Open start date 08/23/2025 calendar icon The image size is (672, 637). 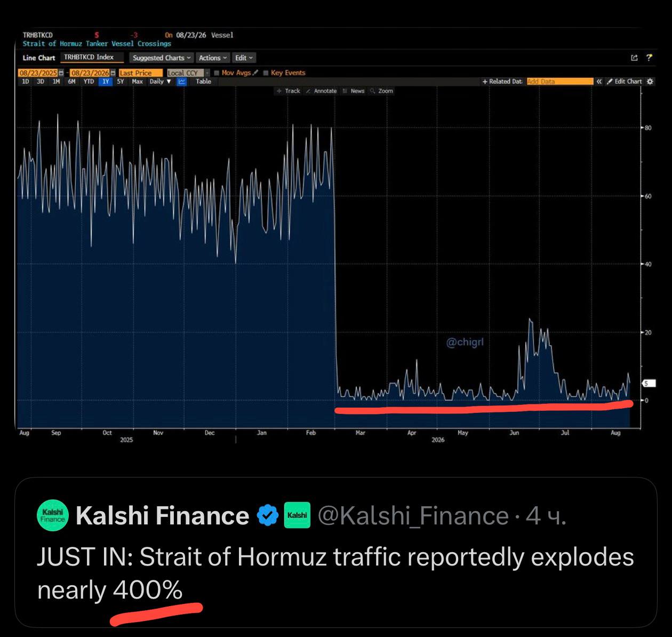click(61, 73)
